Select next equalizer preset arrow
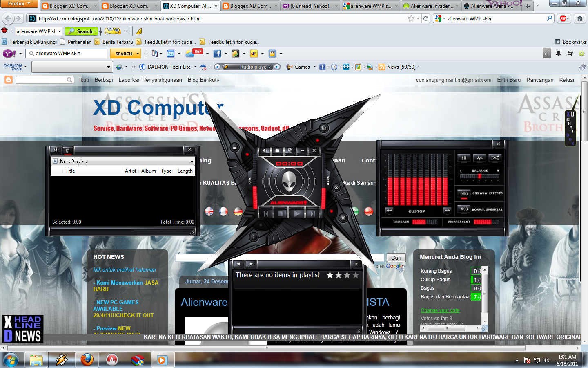This screenshot has height=368, width=588. [x=447, y=211]
